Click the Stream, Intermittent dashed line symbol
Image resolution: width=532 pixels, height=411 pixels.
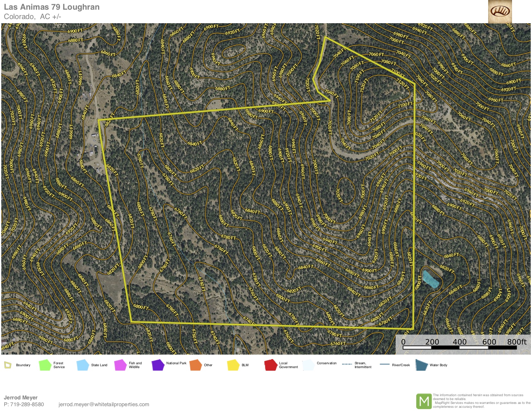tap(347, 364)
